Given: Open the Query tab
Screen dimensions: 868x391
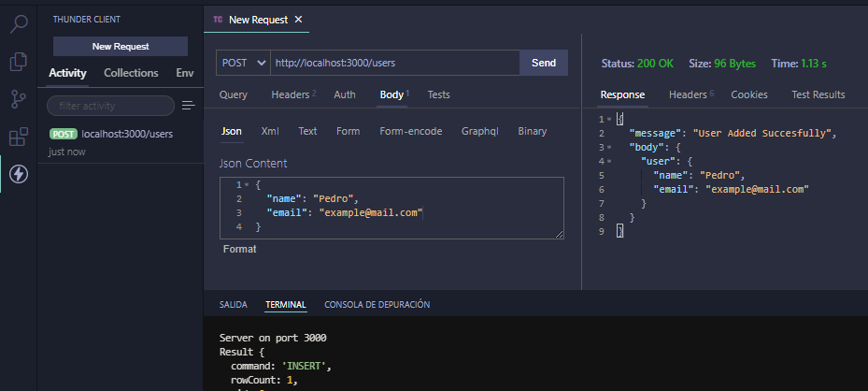Looking at the screenshot, I should (234, 94).
